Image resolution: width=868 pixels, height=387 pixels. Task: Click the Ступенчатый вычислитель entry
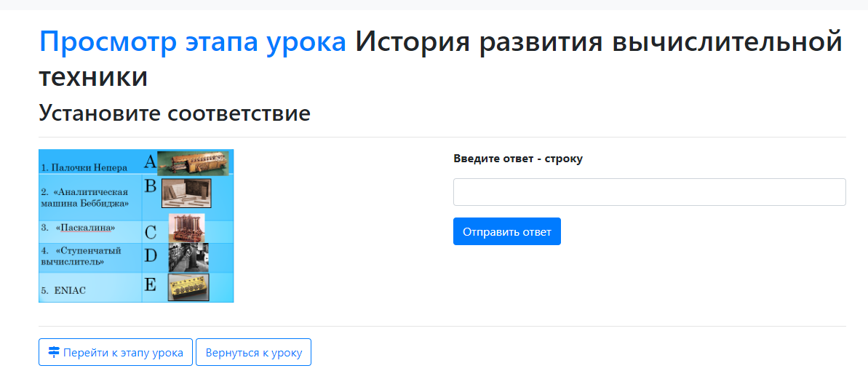click(81, 256)
